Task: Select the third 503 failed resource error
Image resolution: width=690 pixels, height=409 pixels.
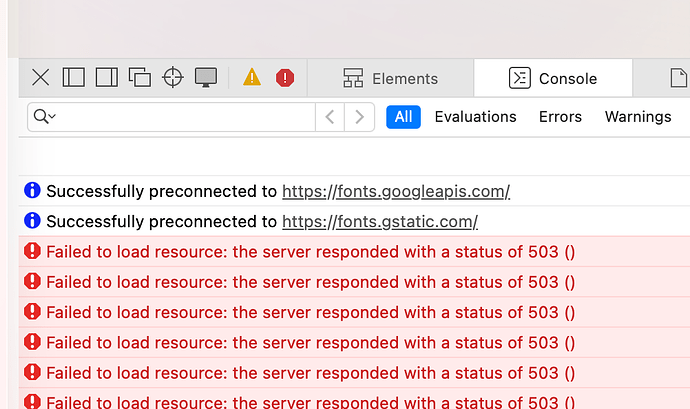Action: (x=354, y=313)
